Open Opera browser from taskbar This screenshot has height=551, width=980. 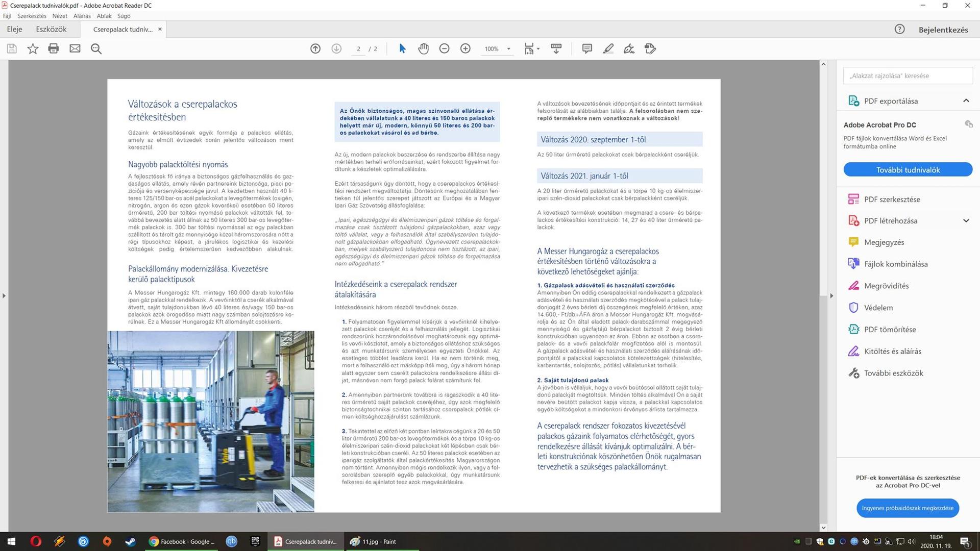point(36,542)
